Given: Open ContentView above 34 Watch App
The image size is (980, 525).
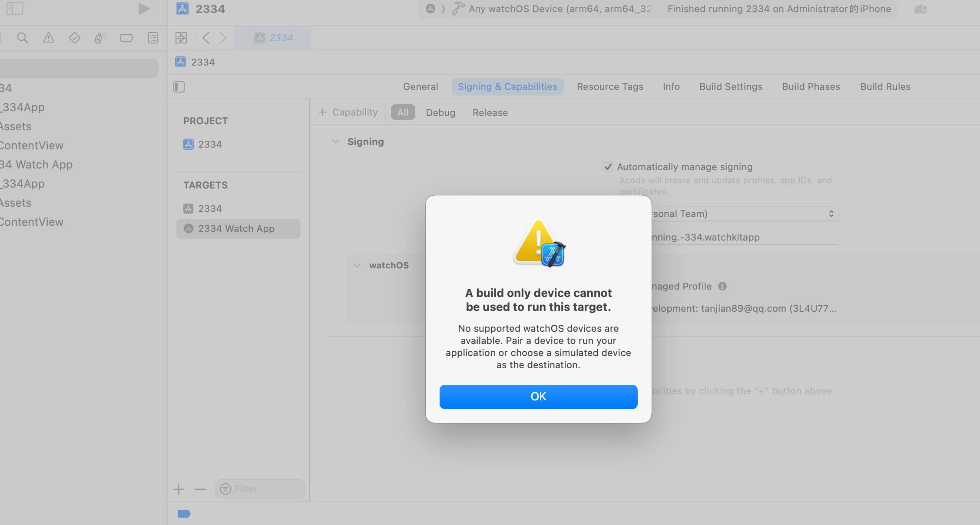Looking at the screenshot, I should pos(32,145).
